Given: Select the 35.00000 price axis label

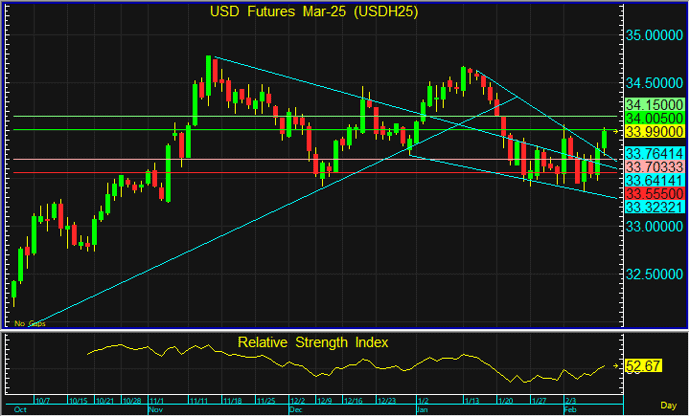Looking at the screenshot, I should [x=654, y=35].
